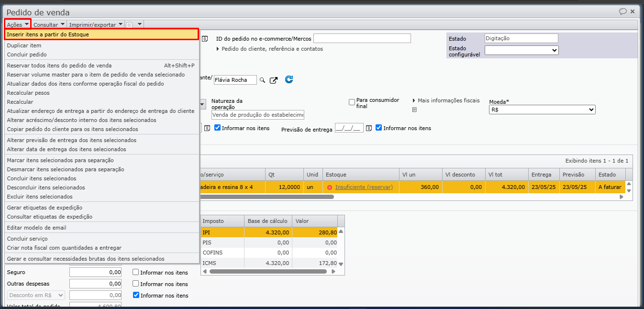Open Flávia Rocha record in new window
The width and height of the screenshot is (644, 309).
pos(274,80)
